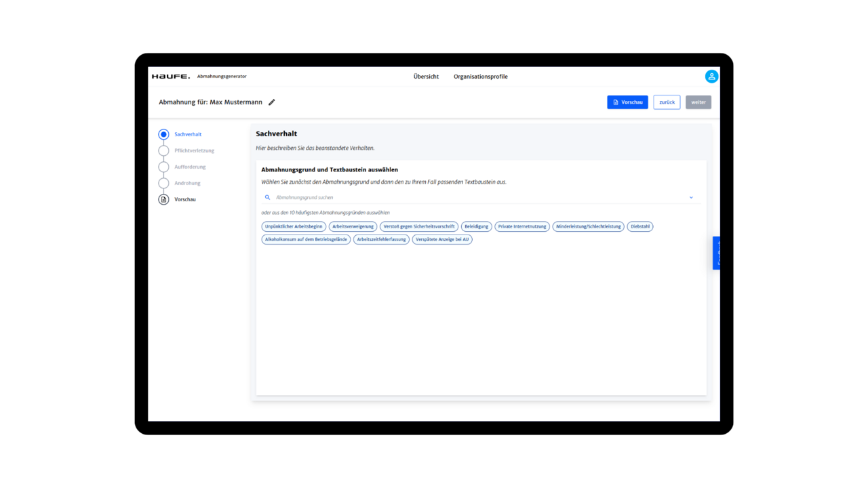Select the Aufforderung step circle
The width and height of the screenshot is (868, 488).
point(163,167)
